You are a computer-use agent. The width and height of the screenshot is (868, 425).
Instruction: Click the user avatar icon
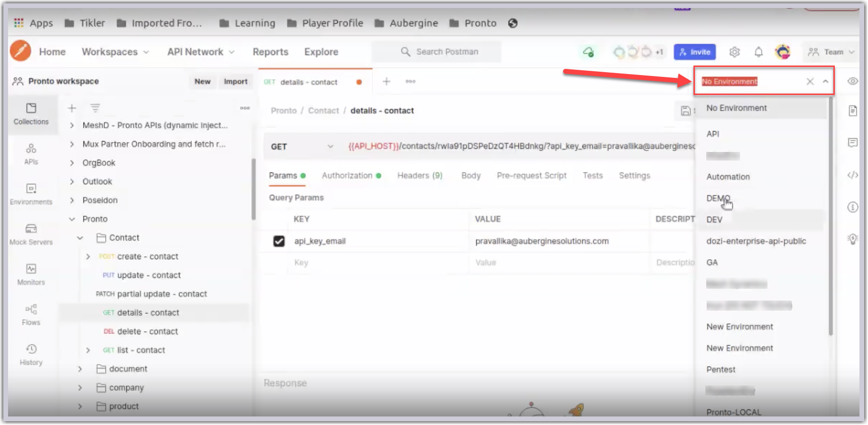click(783, 51)
